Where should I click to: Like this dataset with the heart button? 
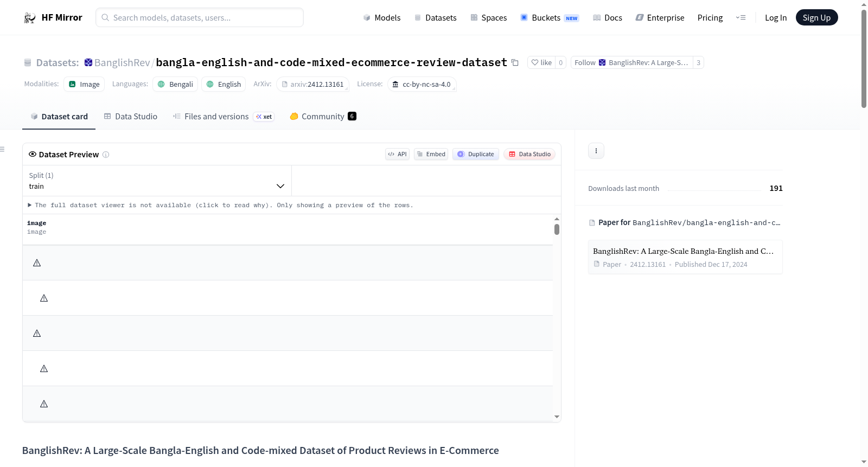(541, 63)
